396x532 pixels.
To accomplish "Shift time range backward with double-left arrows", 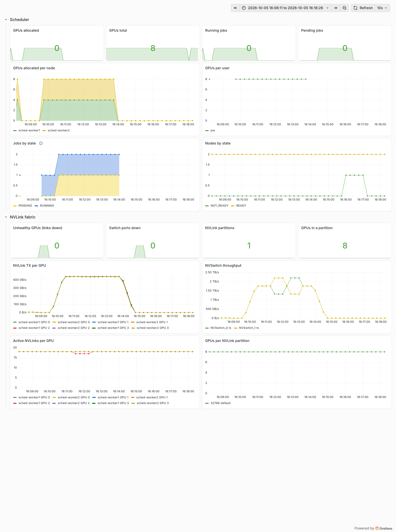I will 235,8.
